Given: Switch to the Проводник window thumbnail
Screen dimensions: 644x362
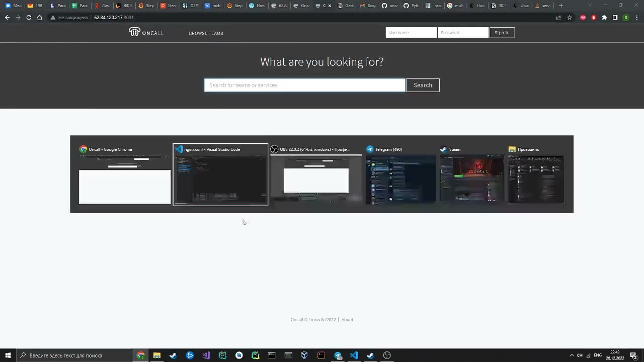Looking at the screenshot, I should pyautogui.click(x=536, y=174).
